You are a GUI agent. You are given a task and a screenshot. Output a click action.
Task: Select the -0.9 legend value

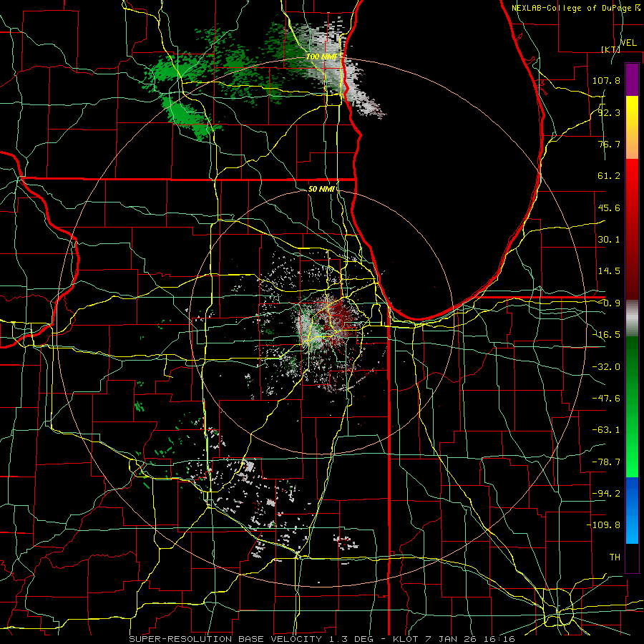(x=609, y=303)
